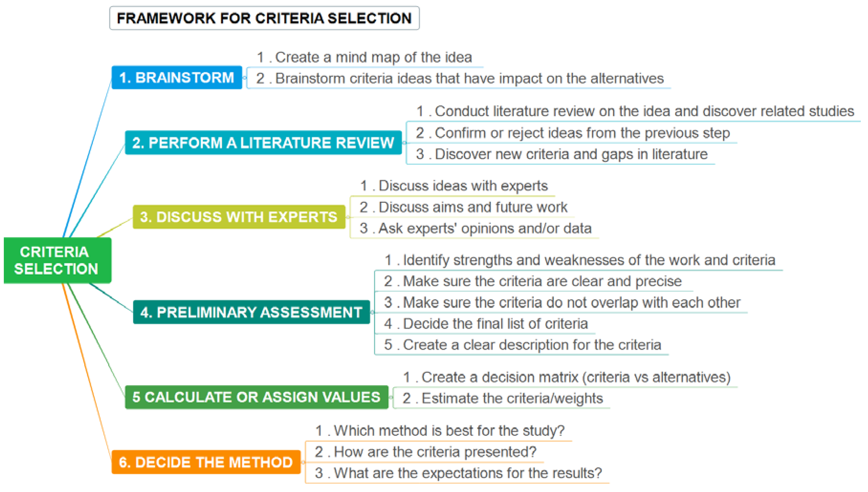Viewport: 868px width, 492px height.
Task: Collapse the PRELIMINARY ASSESSMENT branch connector dot
Action: [372, 312]
